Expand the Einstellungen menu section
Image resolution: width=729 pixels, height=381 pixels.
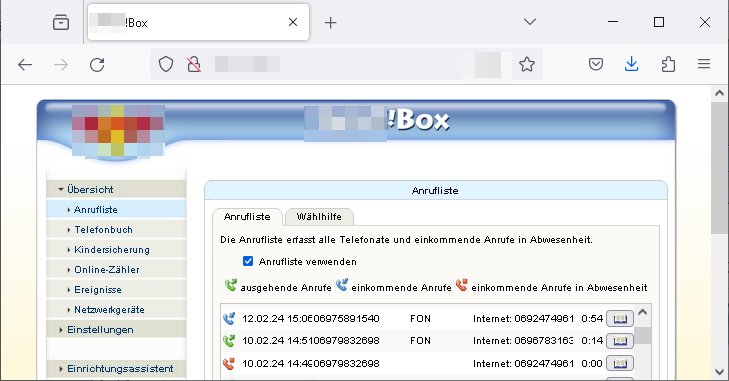point(116,329)
